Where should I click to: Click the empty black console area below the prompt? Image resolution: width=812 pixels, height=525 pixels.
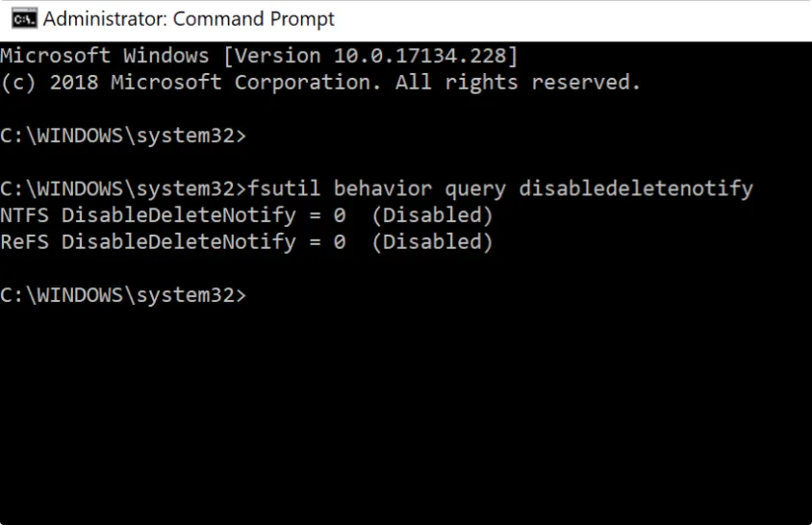(x=404, y=413)
